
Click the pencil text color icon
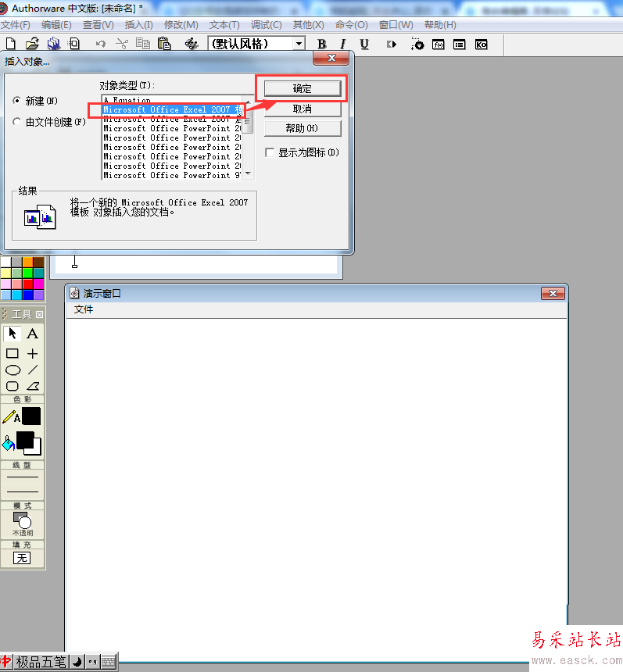(x=11, y=416)
